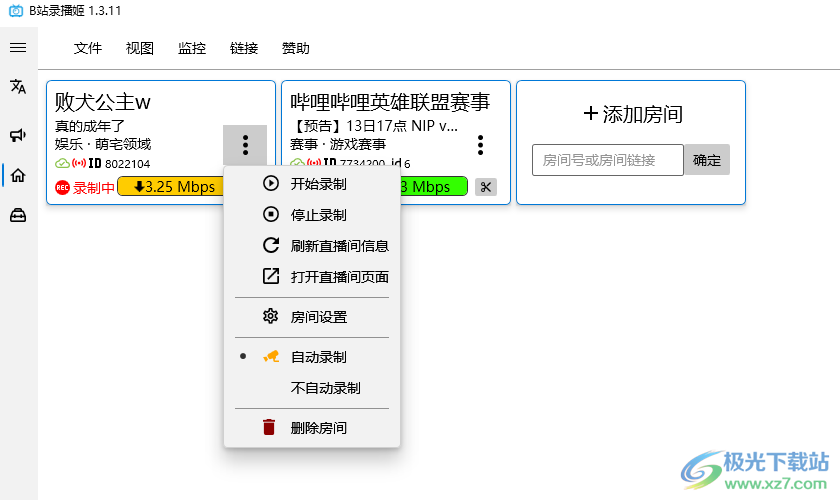Click the 败犬公主w room title
840x500 pixels.
103,102
